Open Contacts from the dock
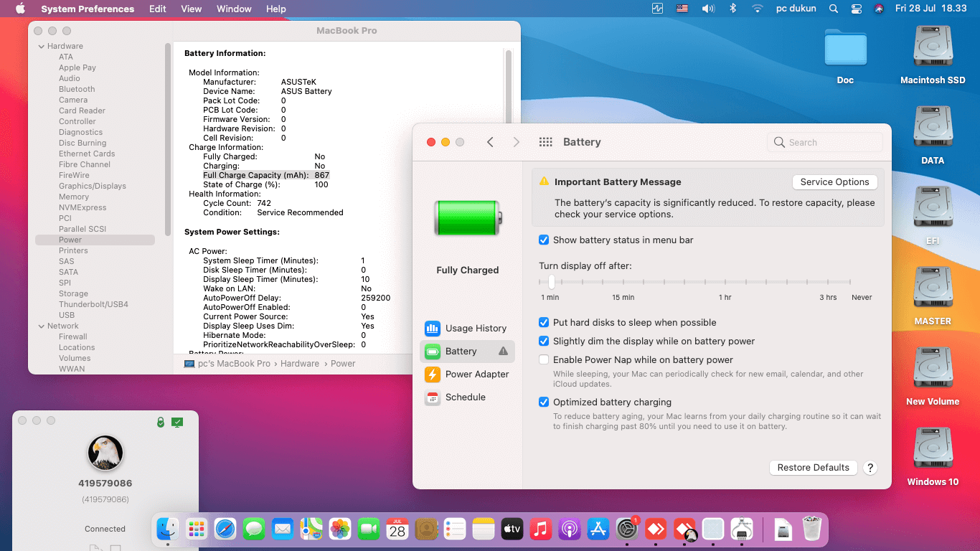Screen dimensions: 980x551 click(x=426, y=529)
